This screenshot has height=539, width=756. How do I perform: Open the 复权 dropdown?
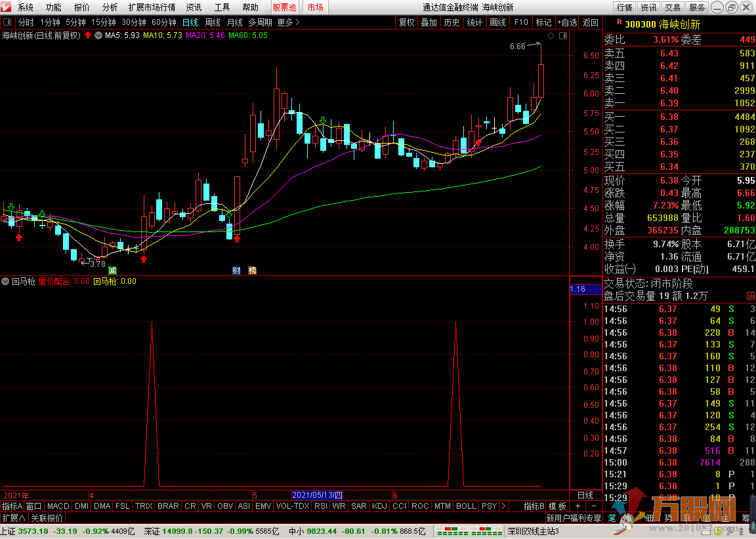click(x=406, y=22)
